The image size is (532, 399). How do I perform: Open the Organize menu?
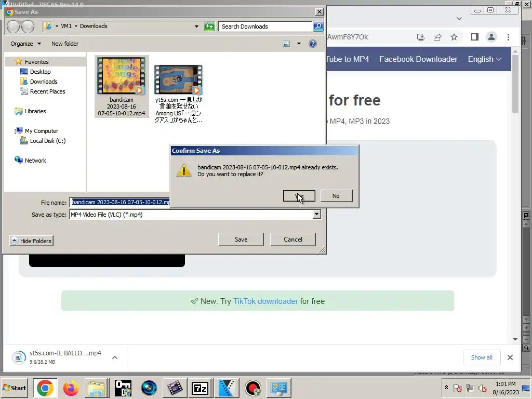click(25, 44)
